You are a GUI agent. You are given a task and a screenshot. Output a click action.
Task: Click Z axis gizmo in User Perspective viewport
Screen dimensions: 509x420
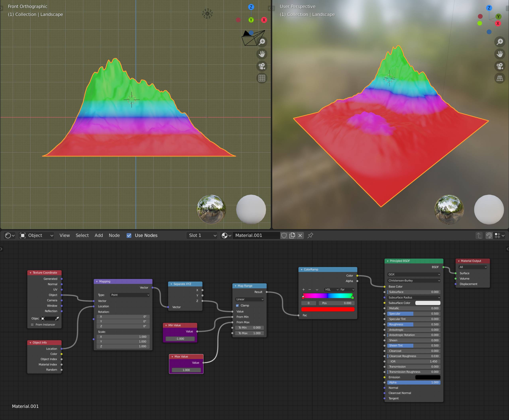[x=489, y=8]
